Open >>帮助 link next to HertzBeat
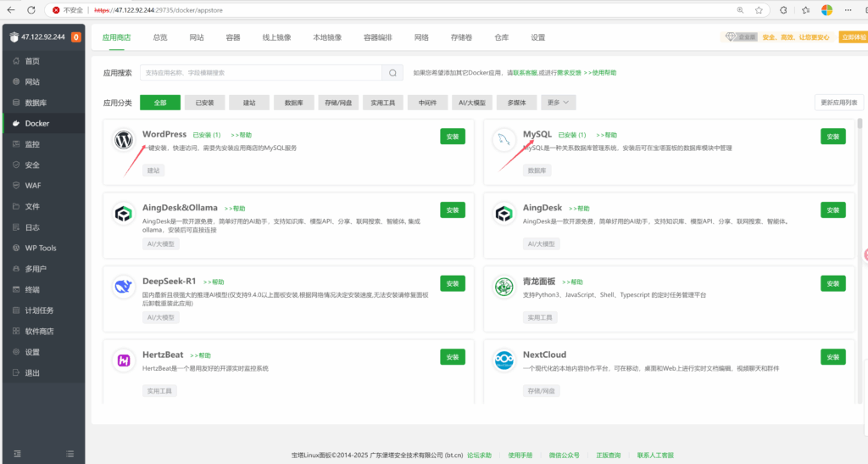The width and height of the screenshot is (868, 464). coord(200,355)
